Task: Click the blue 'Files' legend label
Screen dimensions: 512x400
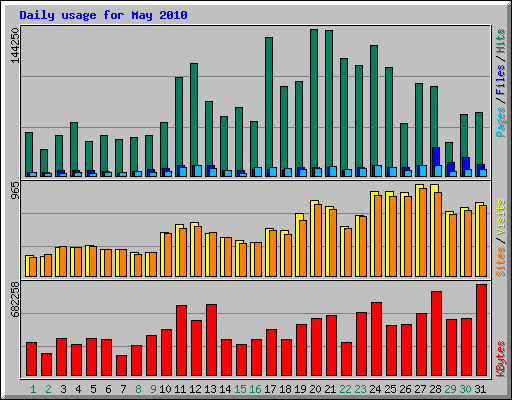Action: [501, 79]
